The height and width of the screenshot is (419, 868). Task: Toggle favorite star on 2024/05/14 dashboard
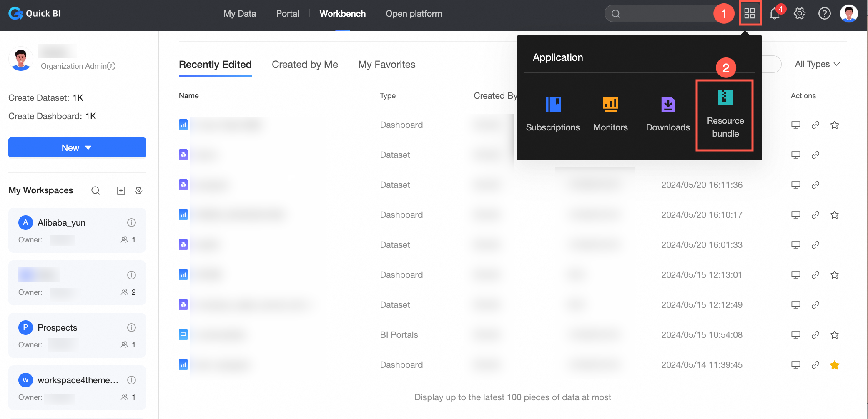coord(834,365)
